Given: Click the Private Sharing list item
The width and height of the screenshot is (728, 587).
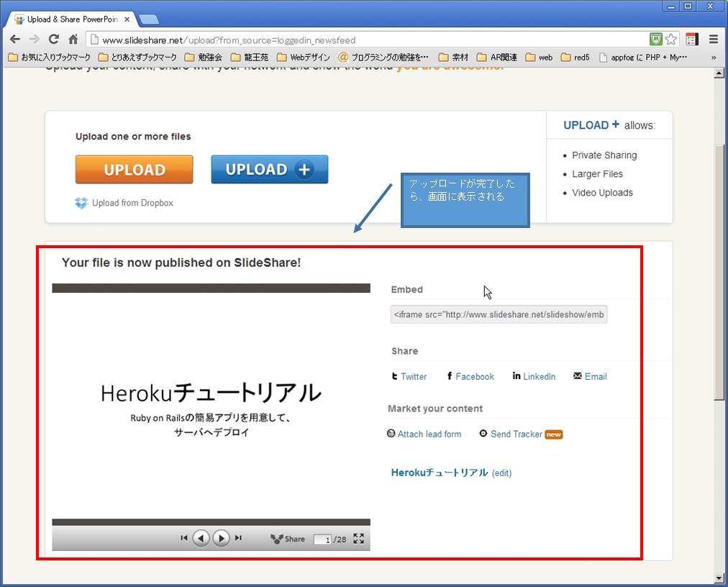Looking at the screenshot, I should [x=604, y=155].
